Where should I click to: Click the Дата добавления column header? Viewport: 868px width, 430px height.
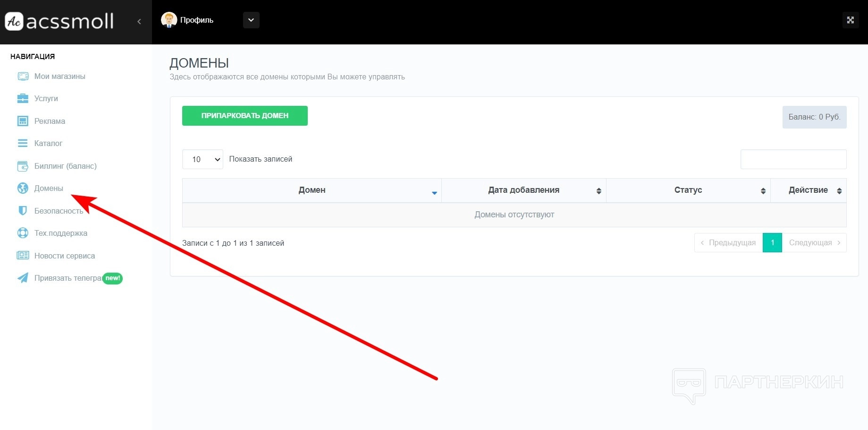point(524,190)
